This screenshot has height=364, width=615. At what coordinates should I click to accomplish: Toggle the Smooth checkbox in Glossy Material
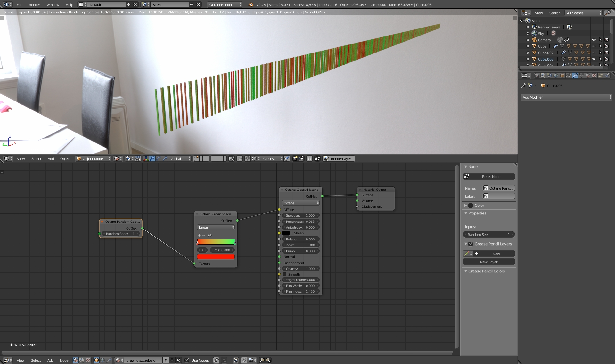284,274
